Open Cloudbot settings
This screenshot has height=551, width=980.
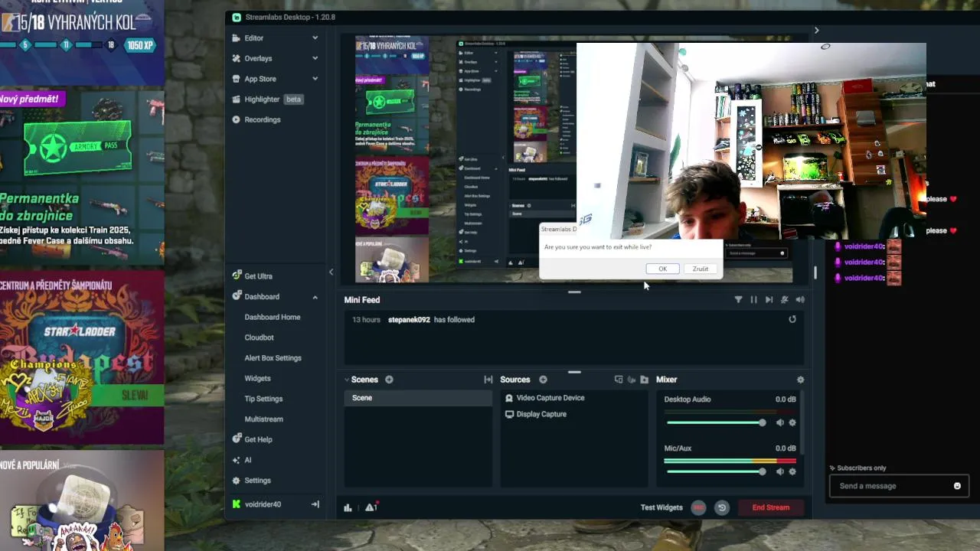259,337
